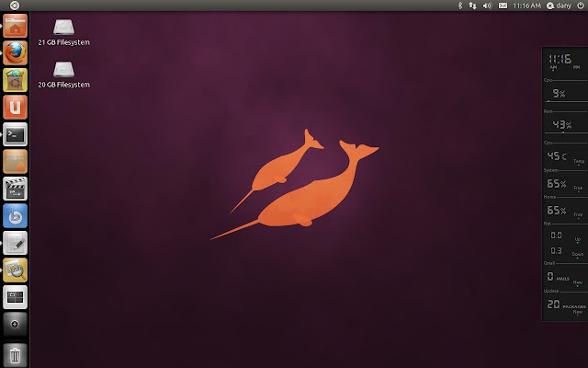Open the clock showing 11:16 AM

526,6
